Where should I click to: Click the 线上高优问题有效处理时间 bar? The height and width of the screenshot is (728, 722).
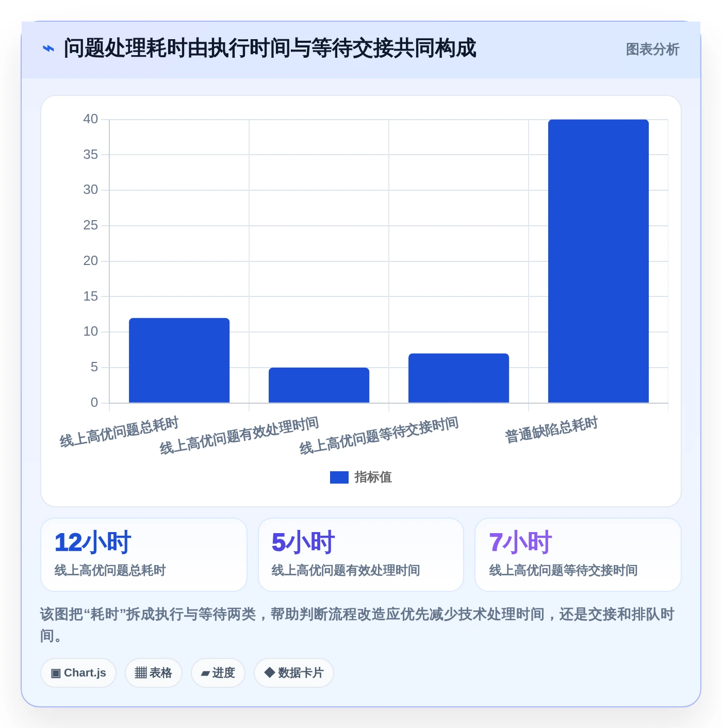point(319,385)
